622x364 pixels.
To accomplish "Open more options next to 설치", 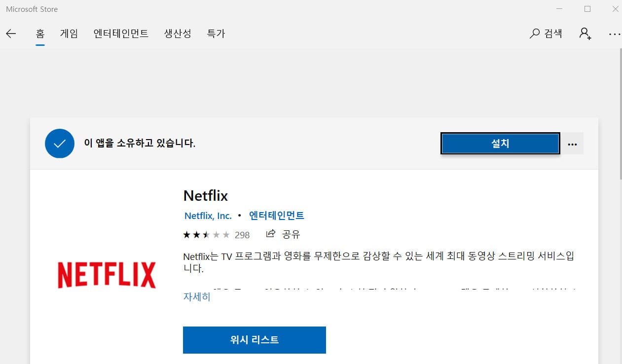I will coord(572,144).
